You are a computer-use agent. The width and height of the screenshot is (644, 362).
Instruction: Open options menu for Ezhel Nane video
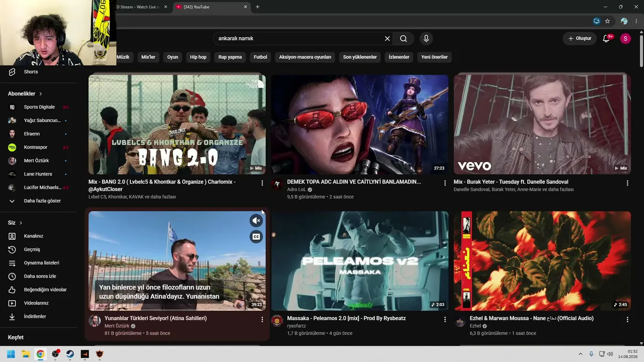point(627,320)
